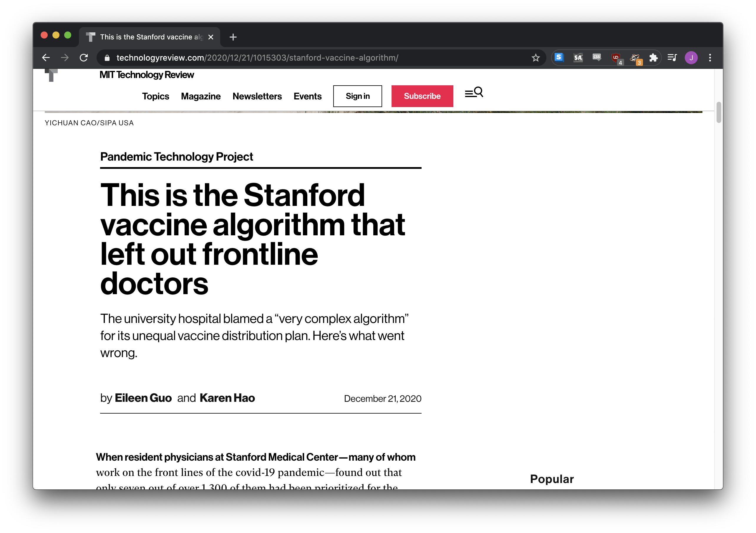Open Privacy Badger extension popup
Viewport: 756px width, 533px height.
[x=635, y=58]
